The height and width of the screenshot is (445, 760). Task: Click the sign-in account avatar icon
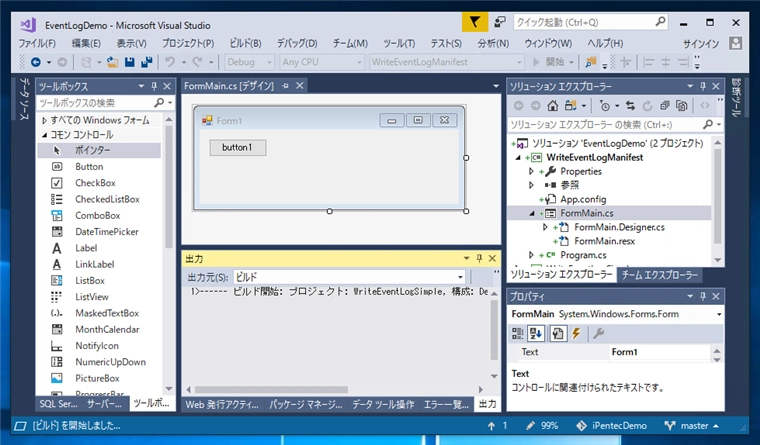coord(735,43)
